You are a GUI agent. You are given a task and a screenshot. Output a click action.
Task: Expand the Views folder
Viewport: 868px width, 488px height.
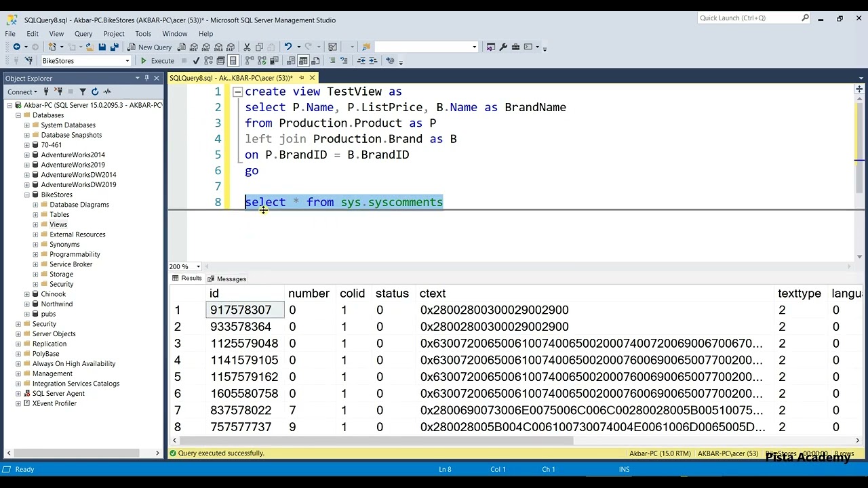35,224
